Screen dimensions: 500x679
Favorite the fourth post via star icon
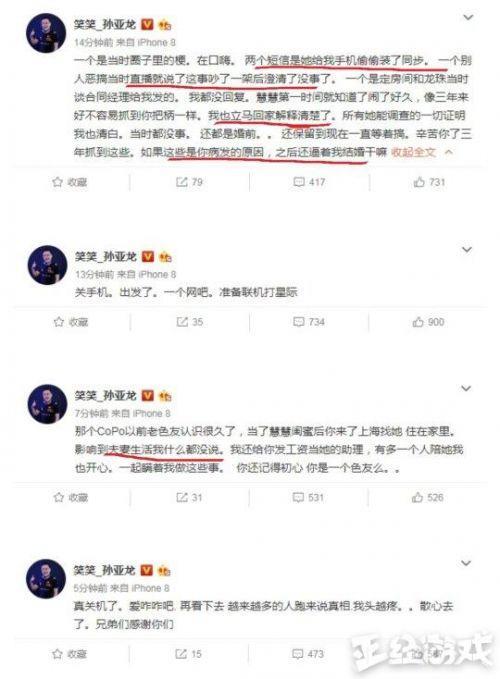click(x=57, y=653)
